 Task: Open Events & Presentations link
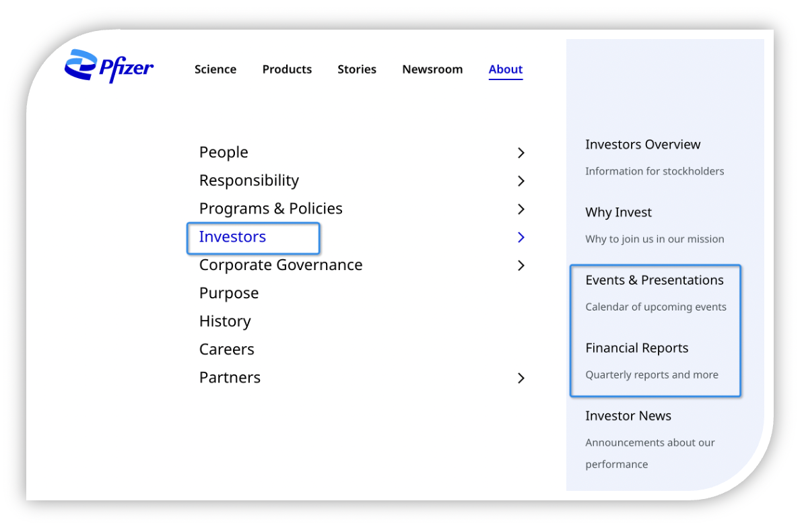[x=655, y=280]
